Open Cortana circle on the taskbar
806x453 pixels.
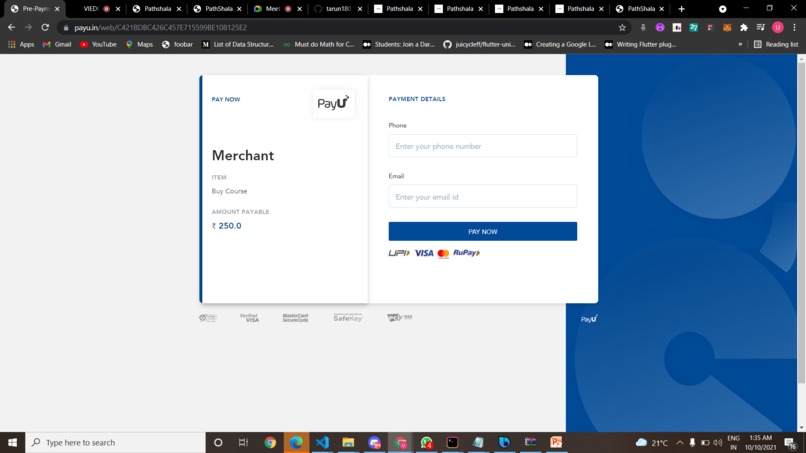pos(218,442)
